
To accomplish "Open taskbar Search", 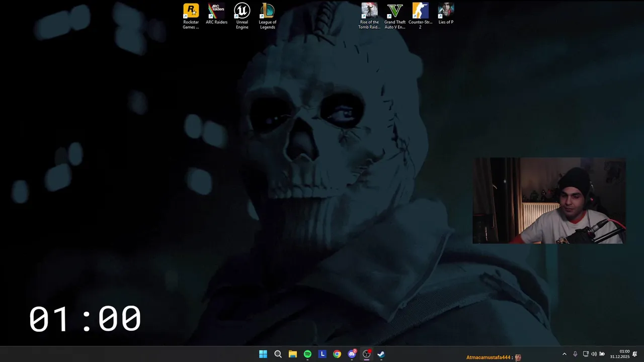I will tap(278, 354).
